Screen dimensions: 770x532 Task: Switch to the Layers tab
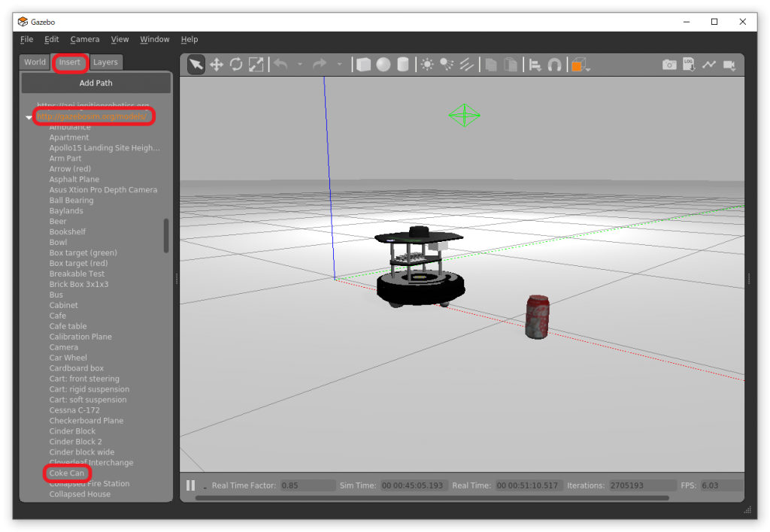[105, 62]
